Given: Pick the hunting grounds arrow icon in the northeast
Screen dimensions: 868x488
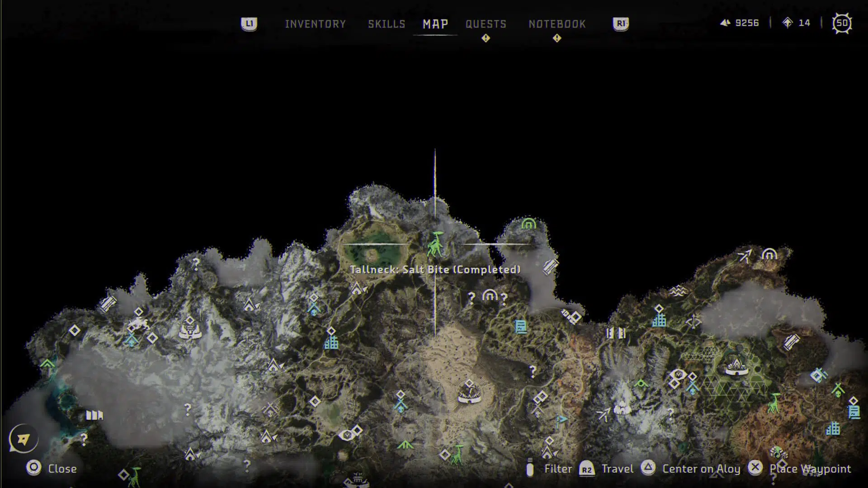Looking at the screenshot, I should pyautogui.click(x=744, y=256).
